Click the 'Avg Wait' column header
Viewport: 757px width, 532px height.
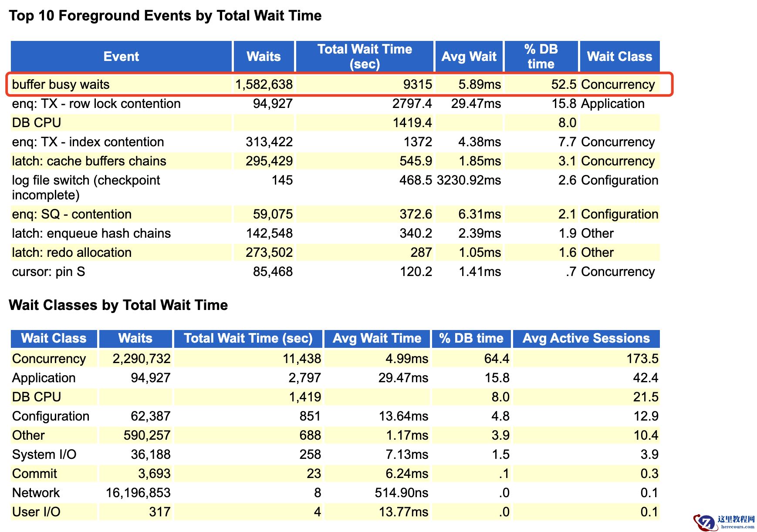469,57
